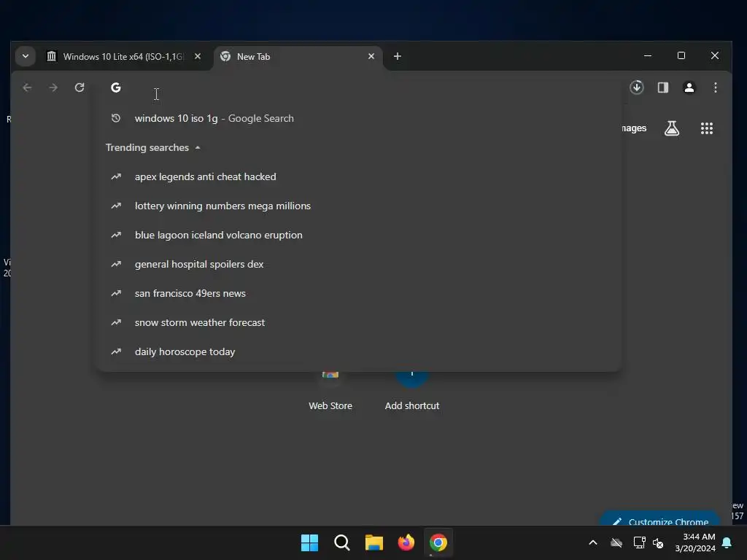This screenshot has width=747, height=560.
Task: Open the Chrome downloads icon
Action: click(x=636, y=87)
